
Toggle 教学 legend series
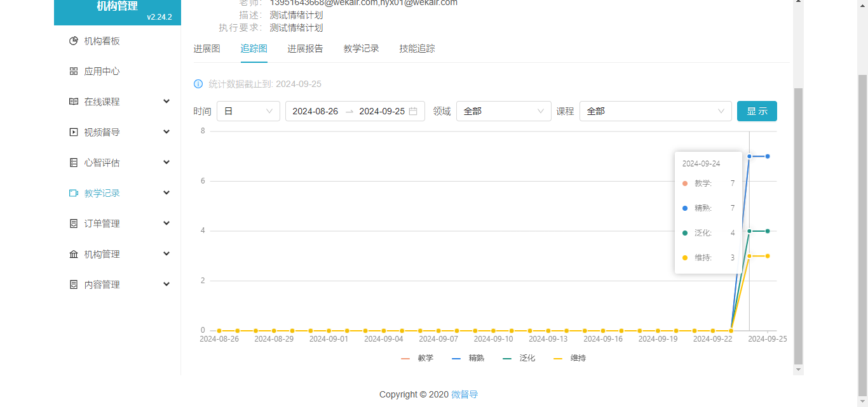click(x=417, y=358)
